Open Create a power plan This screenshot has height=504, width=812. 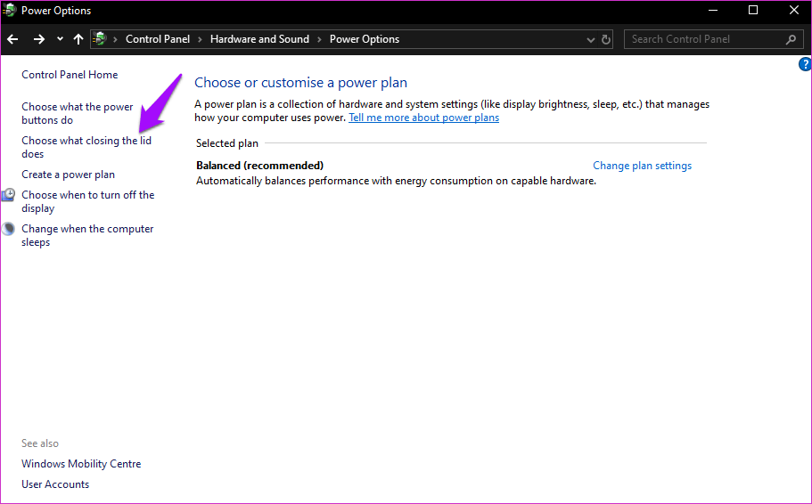pos(68,175)
